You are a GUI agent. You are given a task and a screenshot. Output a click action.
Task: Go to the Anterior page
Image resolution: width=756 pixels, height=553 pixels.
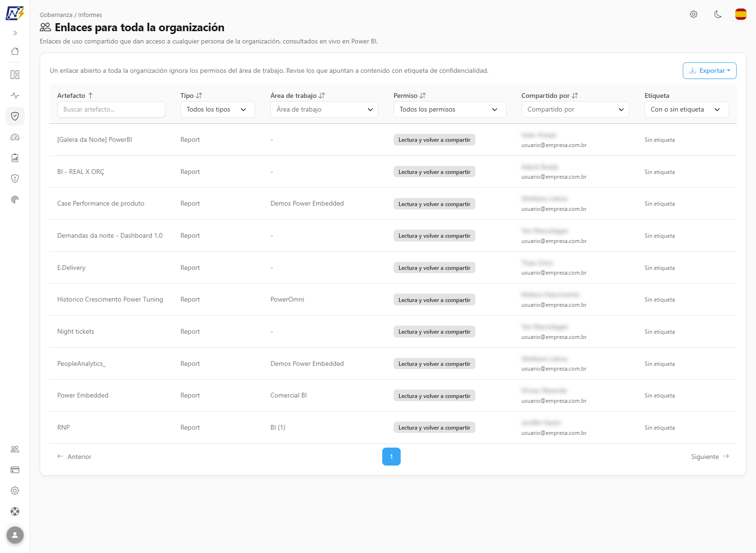74,457
